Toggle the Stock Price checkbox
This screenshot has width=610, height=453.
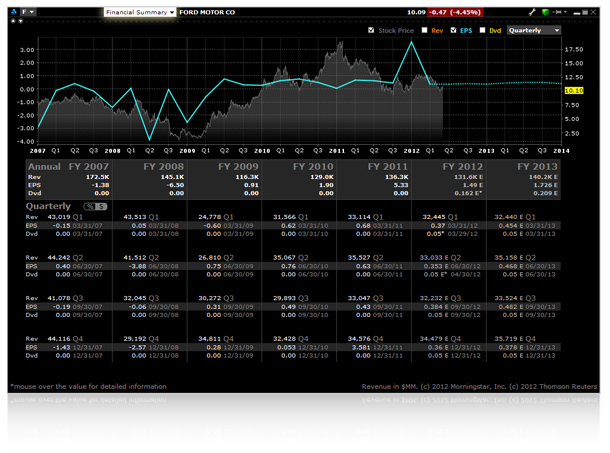point(371,30)
